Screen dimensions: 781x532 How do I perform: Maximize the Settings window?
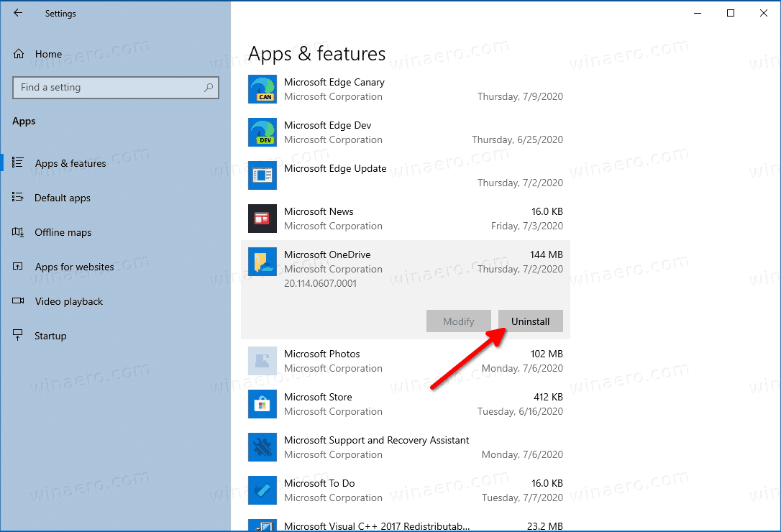[731, 13]
